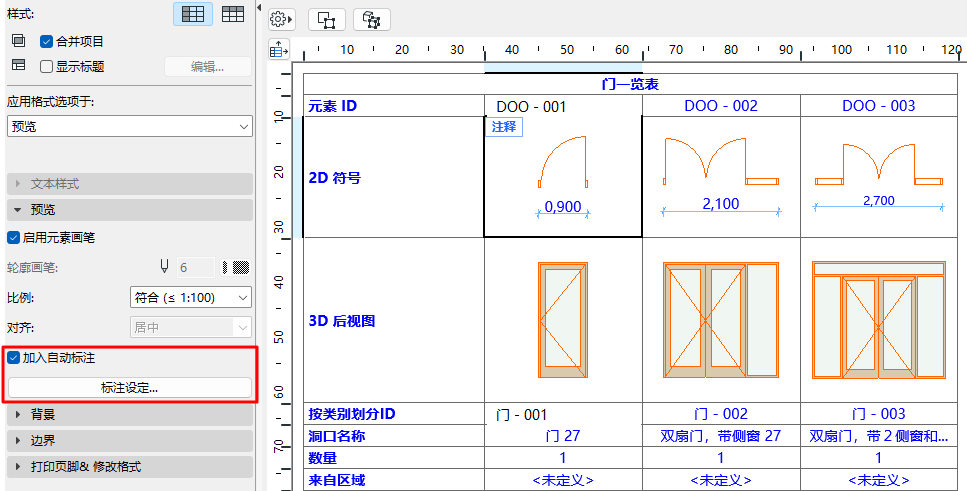Click the 门 - 002 category ID cell
The width and height of the screenshot is (967, 491).
tap(721, 413)
